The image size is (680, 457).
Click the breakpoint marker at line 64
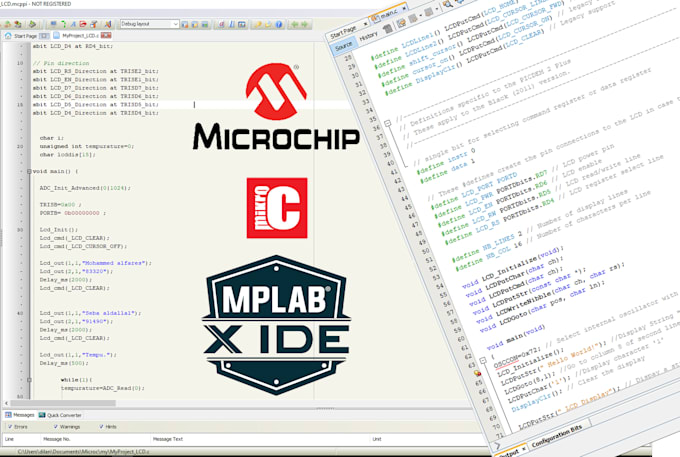[477, 373]
